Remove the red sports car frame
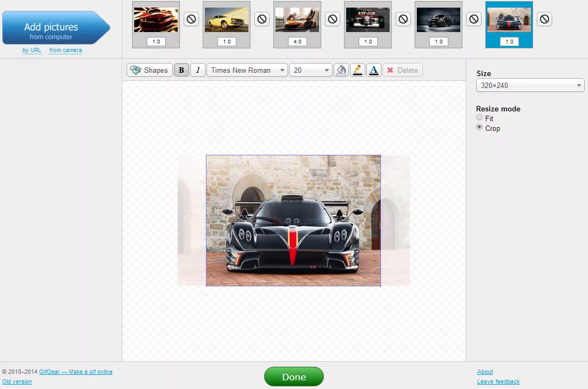588x389 pixels. (x=191, y=18)
